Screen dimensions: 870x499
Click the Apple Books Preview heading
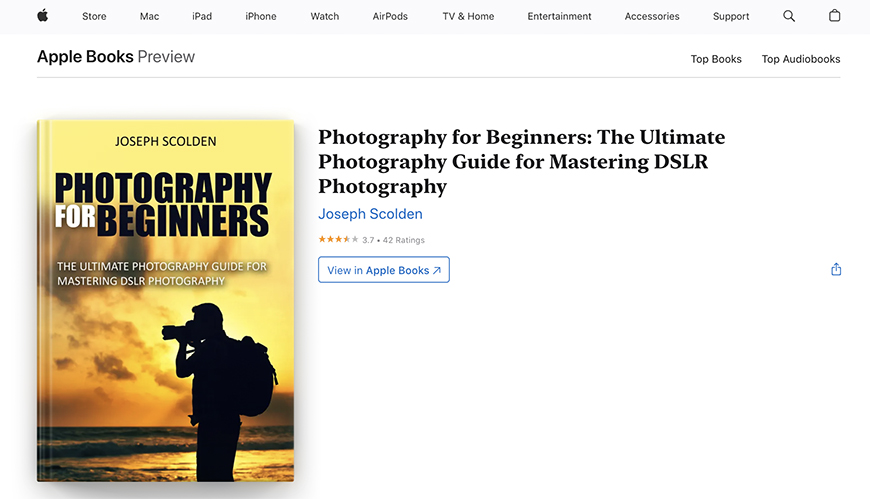point(116,57)
